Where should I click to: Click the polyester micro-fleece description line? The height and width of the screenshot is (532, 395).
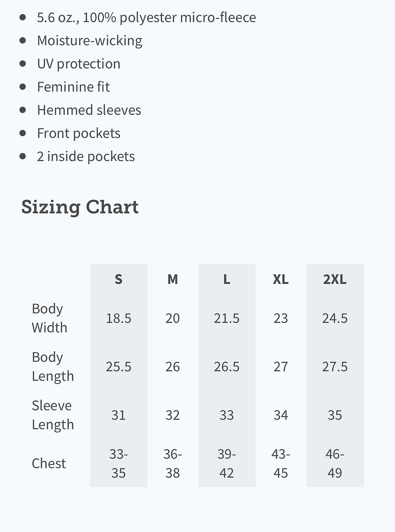point(146,17)
